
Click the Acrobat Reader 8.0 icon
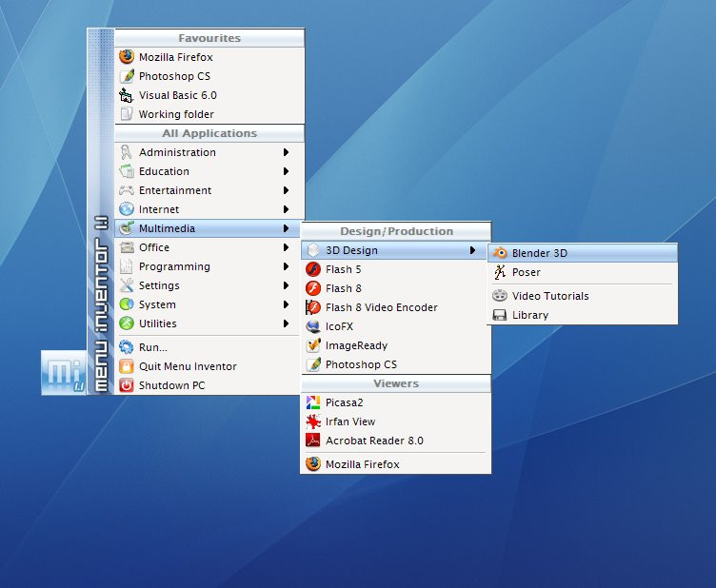tap(313, 441)
